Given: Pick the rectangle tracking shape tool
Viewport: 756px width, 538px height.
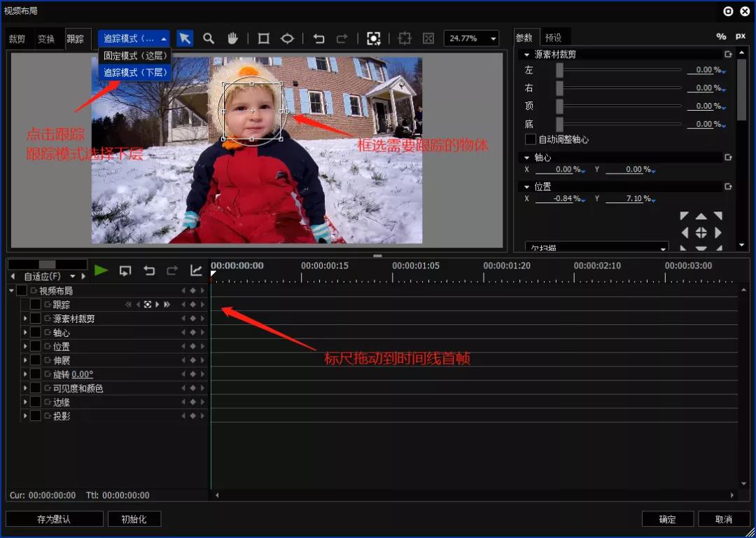Looking at the screenshot, I should coord(263,39).
